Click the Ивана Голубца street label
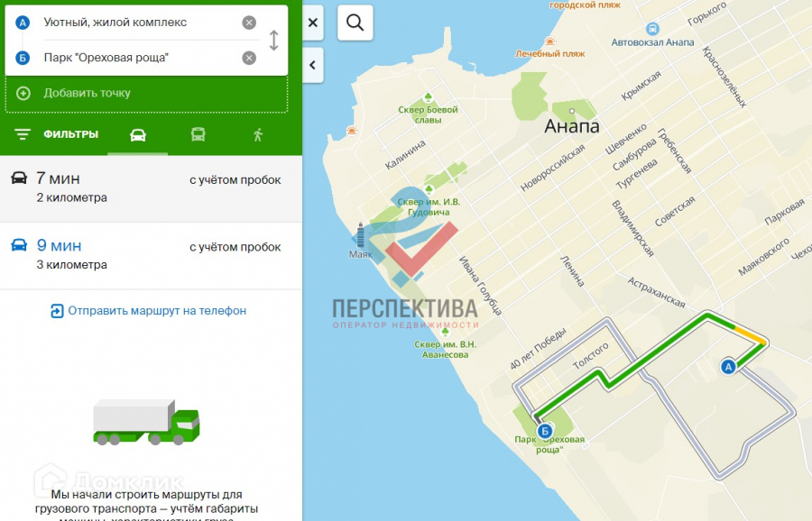 click(x=481, y=286)
